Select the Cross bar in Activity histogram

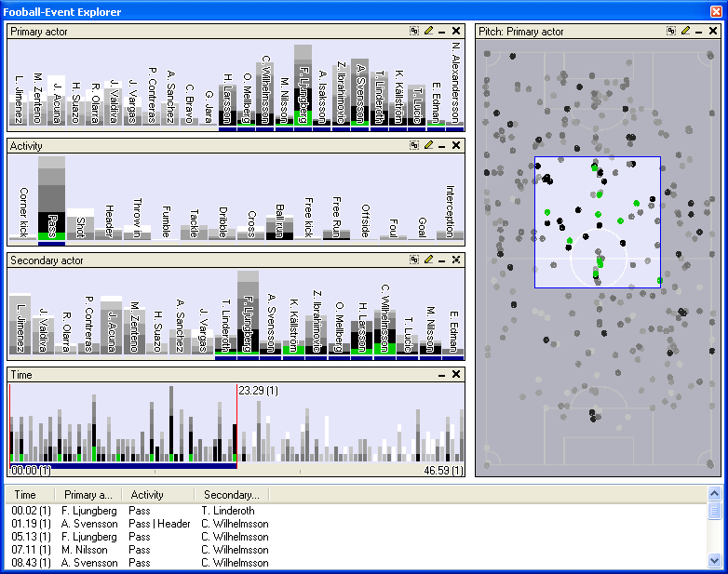point(251,233)
